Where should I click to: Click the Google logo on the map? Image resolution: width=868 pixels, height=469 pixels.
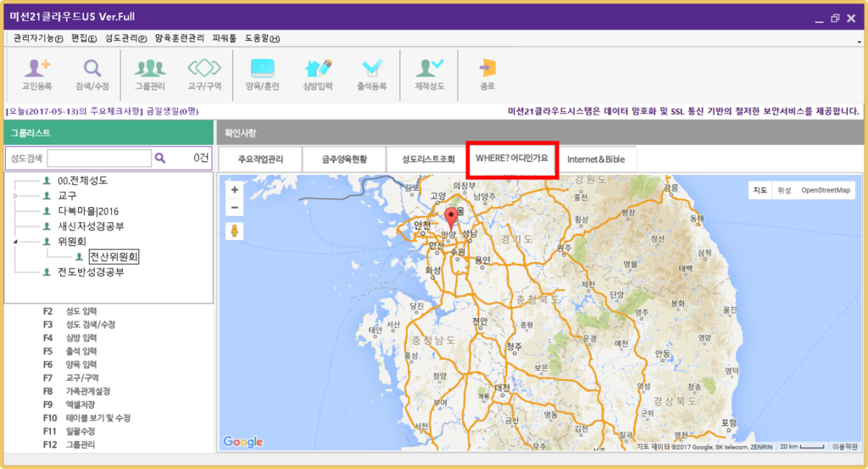[x=243, y=441]
